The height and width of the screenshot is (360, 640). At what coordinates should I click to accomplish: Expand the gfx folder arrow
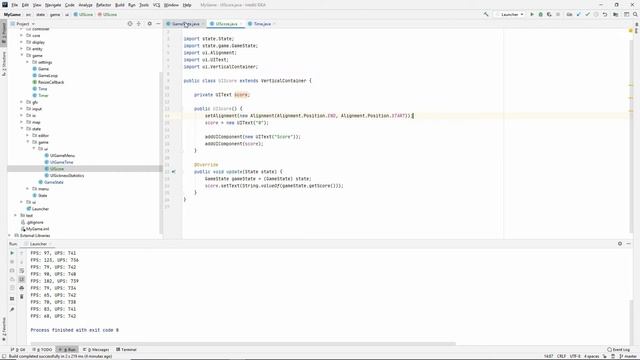pos(22,102)
